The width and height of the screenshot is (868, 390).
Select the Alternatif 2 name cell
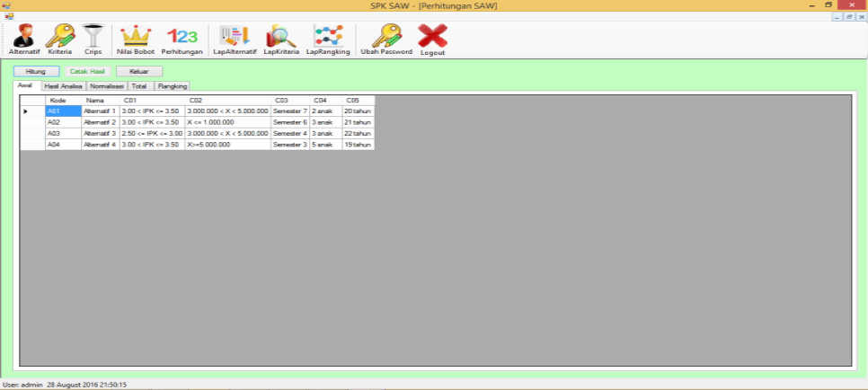tap(101, 122)
